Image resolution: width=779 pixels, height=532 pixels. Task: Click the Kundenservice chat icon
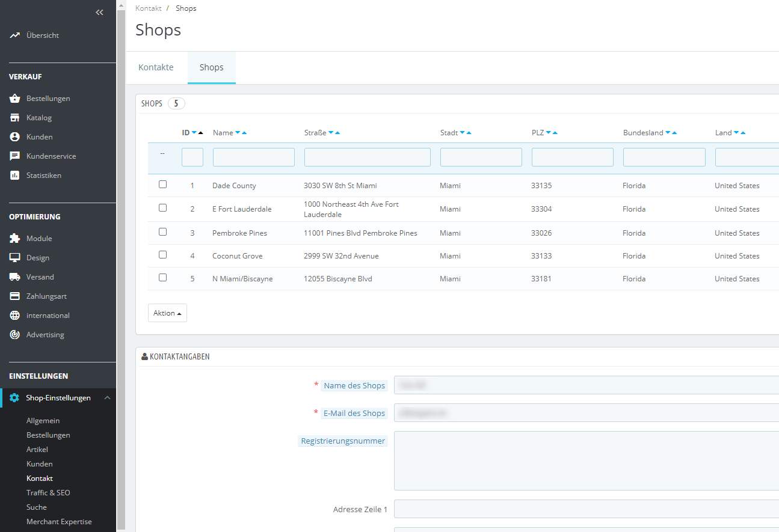[15, 156]
